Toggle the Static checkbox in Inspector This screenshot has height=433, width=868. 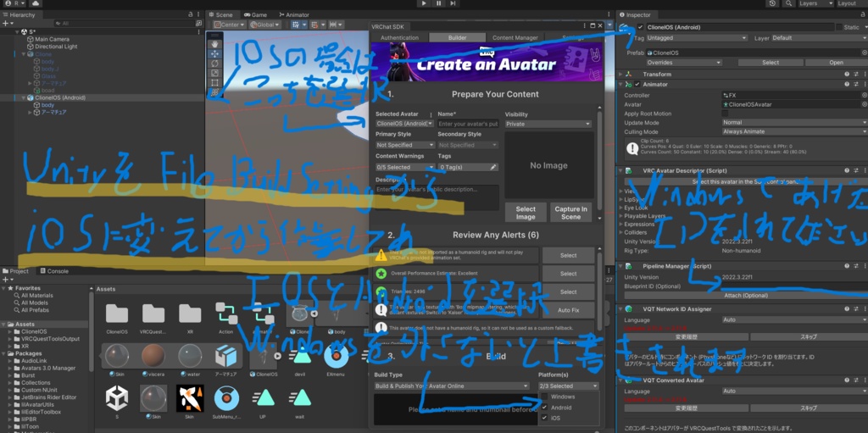click(x=839, y=27)
